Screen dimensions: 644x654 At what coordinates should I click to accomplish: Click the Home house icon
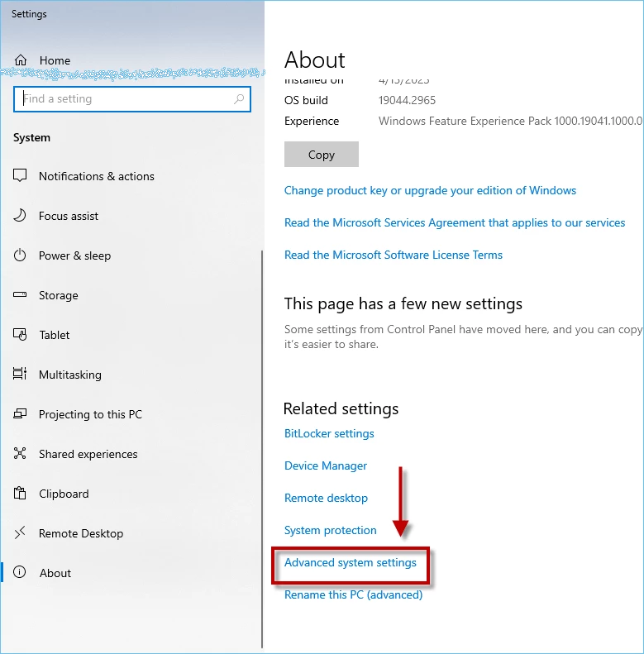pos(21,60)
